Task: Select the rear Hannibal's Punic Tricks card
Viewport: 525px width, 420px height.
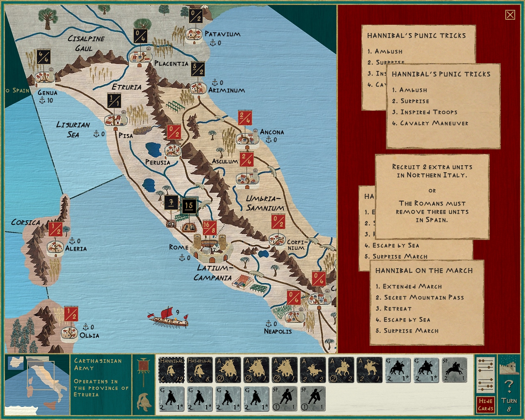Action: pos(418,44)
